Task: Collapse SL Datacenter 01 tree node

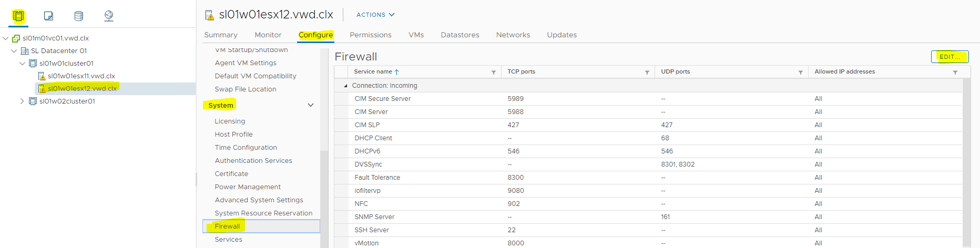Action: tap(14, 51)
